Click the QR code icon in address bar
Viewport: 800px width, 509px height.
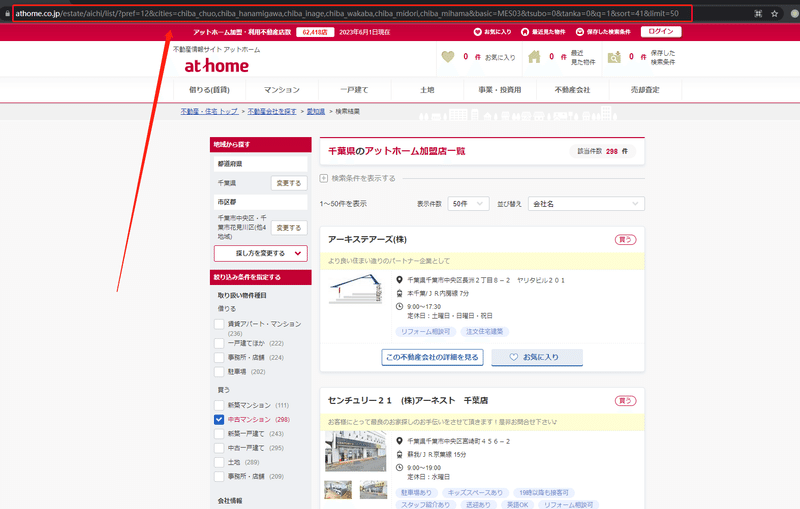pos(758,14)
